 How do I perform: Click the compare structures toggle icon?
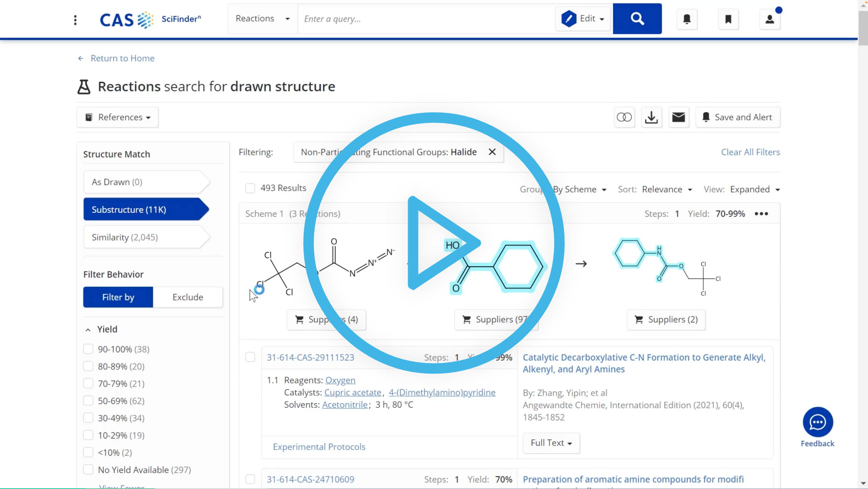624,117
